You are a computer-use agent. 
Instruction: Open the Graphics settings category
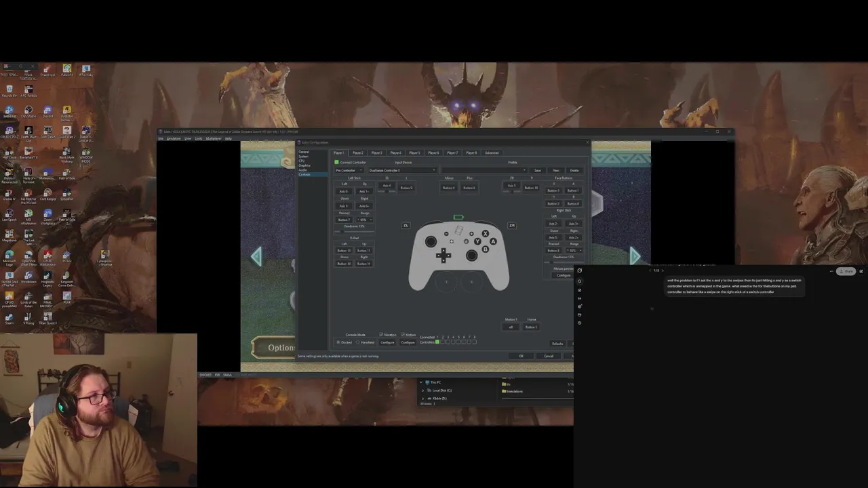click(304, 165)
